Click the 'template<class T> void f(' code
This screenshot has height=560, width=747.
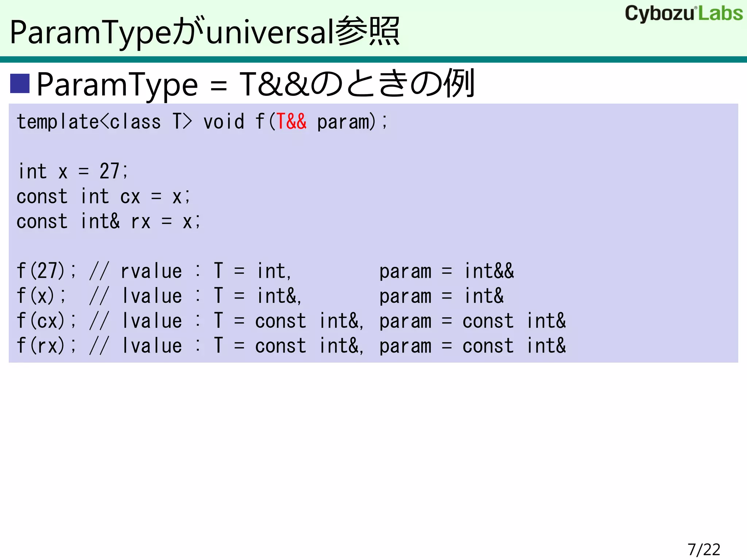[146, 122]
